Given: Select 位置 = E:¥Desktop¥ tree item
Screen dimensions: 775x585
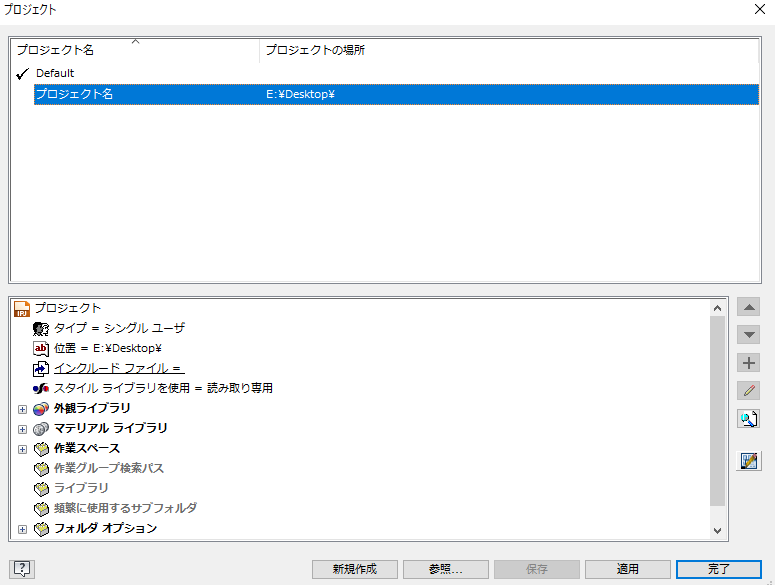Looking at the screenshot, I should pyautogui.click(x=108, y=348).
